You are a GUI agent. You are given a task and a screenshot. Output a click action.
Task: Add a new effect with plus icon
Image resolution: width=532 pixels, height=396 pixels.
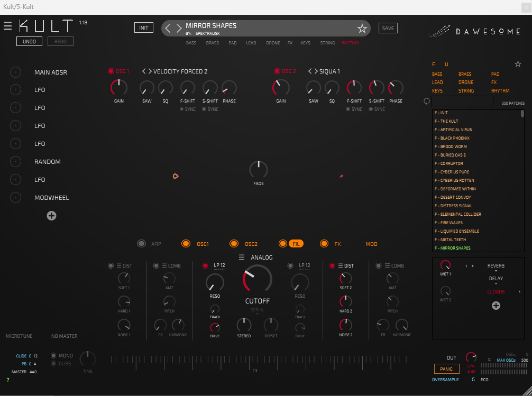click(x=496, y=306)
